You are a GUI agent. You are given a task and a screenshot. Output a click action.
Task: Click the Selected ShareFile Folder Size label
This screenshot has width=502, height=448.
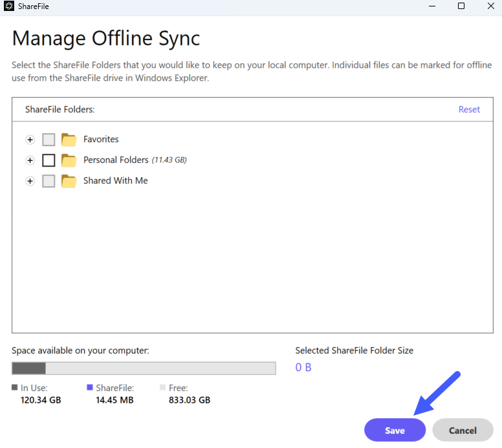click(x=354, y=350)
